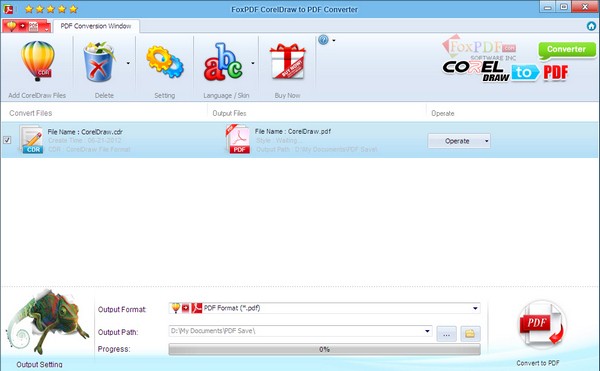This screenshot has width=600, height=371.
Task: Open output folder with yellow folder icon
Action: coord(470,334)
